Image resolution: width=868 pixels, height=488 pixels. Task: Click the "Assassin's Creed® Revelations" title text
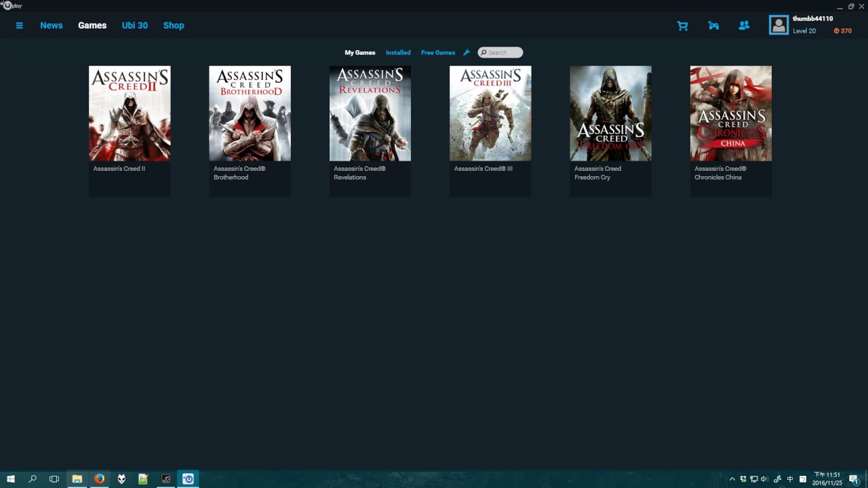(359, 173)
